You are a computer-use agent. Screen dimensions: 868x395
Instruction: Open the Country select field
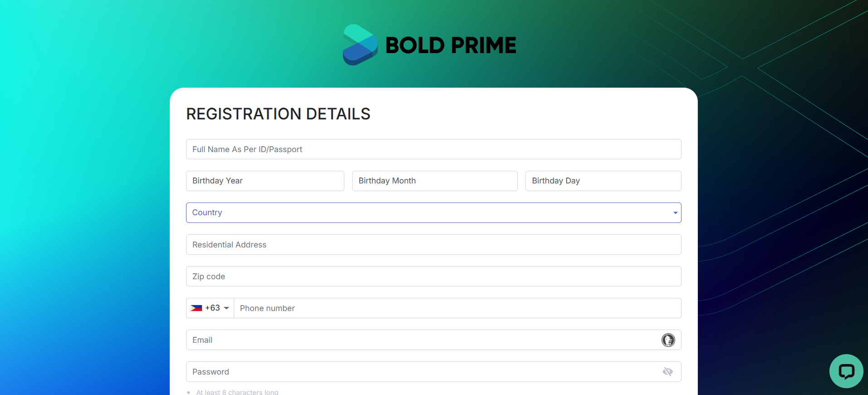pos(433,212)
